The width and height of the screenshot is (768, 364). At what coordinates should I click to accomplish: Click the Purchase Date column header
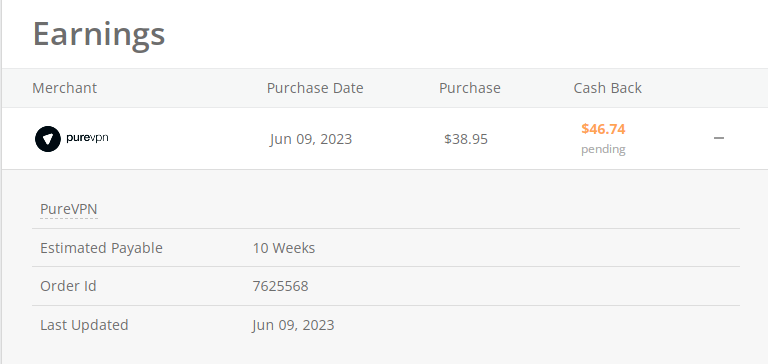[315, 88]
